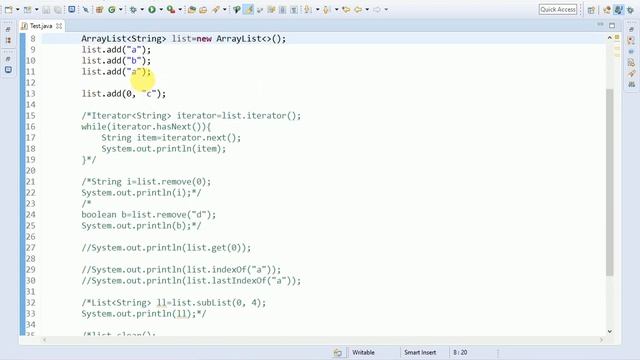Open the Next Annotation dropdown
The width and height of the screenshot is (640, 360).
(x=317, y=9)
